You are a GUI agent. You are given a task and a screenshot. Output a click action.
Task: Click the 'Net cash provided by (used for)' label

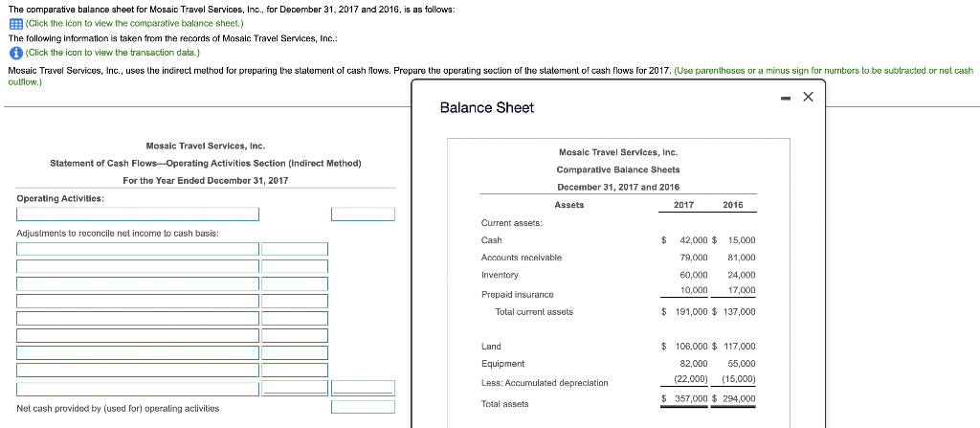118,409
